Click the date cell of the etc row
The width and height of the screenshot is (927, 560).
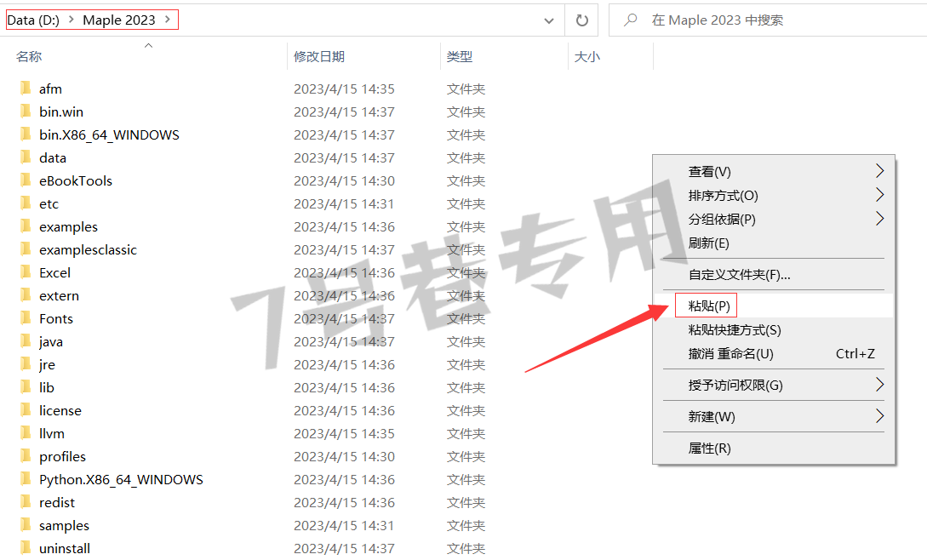tap(344, 203)
